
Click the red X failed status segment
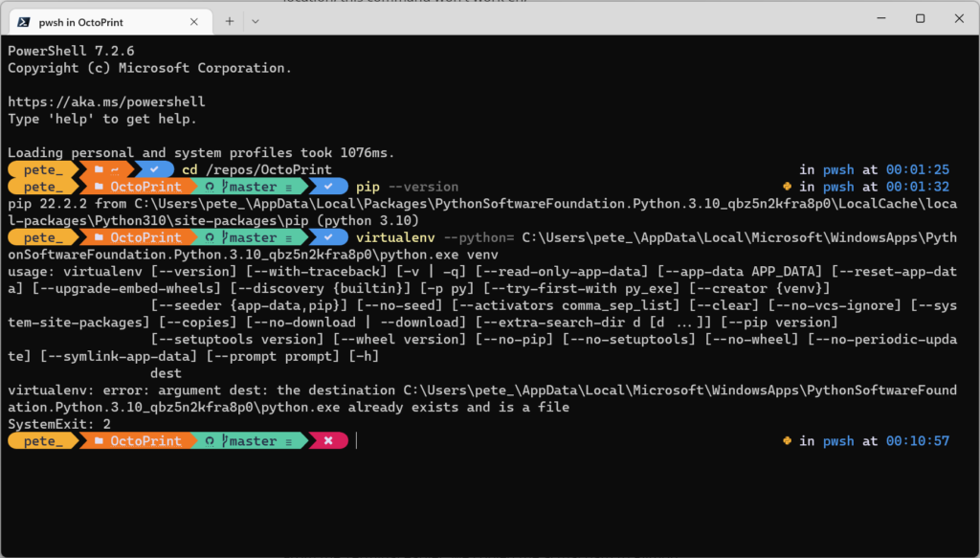pos(328,440)
